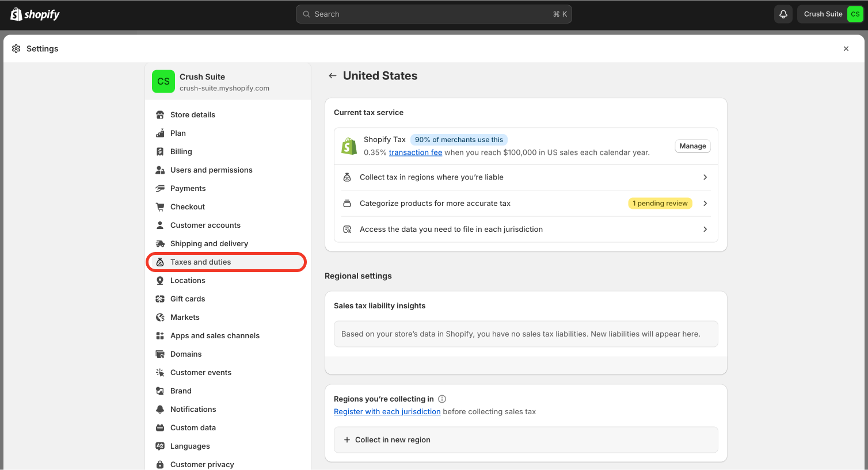Viewport: 868px width, 470px height.
Task: Click the Brand icon
Action: point(160,391)
